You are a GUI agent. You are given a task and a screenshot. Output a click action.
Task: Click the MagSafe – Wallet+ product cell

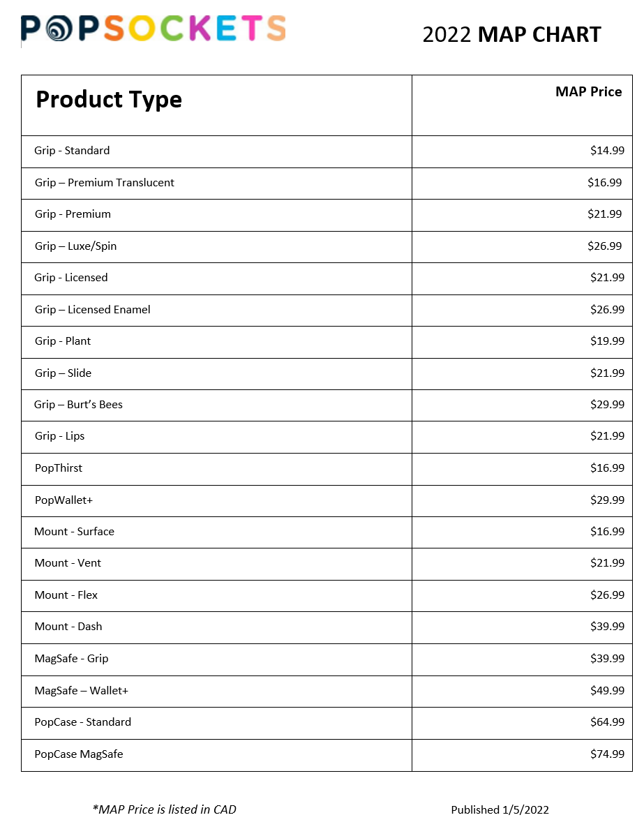(82, 691)
